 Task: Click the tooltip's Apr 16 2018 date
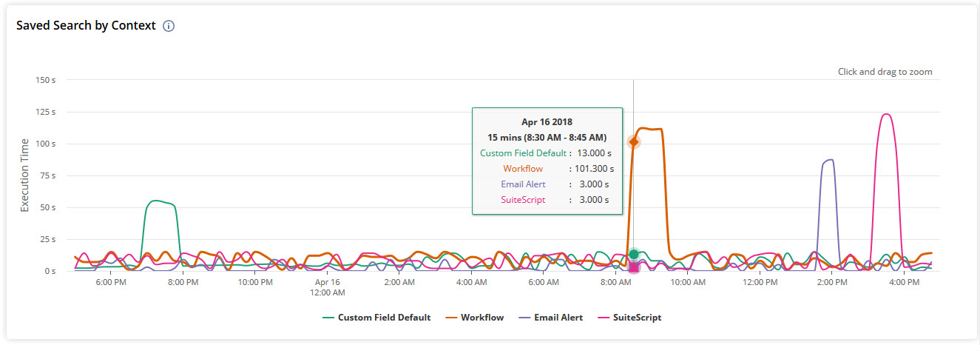pyautogui.click(x=547, y=121)
